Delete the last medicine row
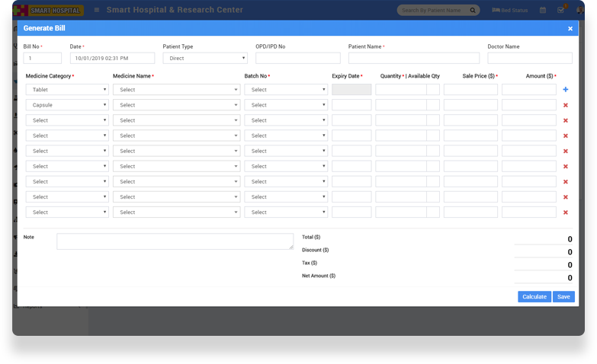Screen dimensions: 597x364 click(x=565, y=212)
